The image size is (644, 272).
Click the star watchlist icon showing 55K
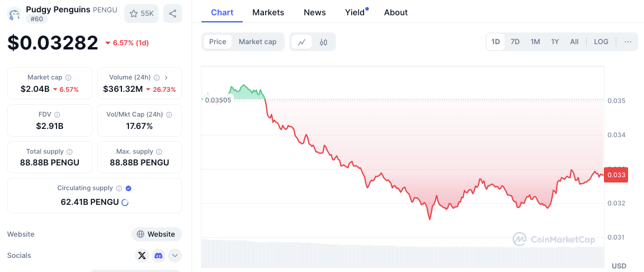point(141,14)
